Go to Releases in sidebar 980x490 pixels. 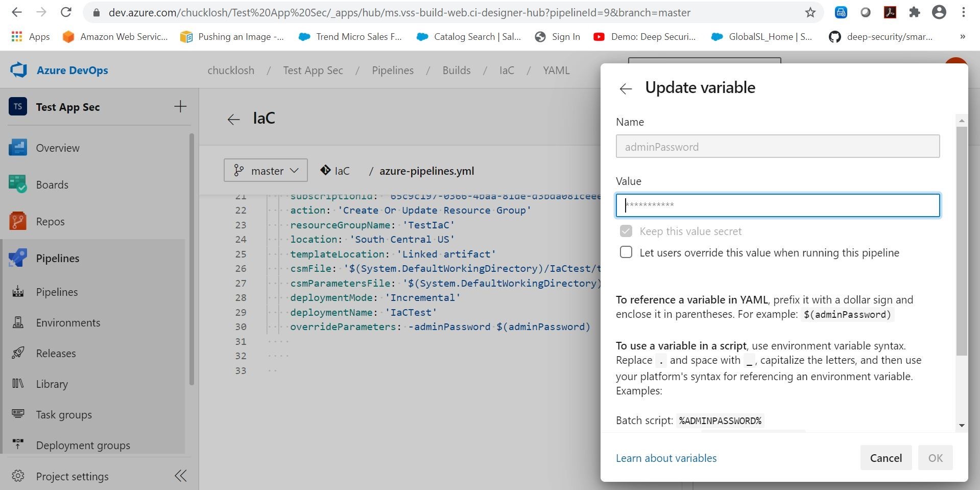tap(56, 353)
